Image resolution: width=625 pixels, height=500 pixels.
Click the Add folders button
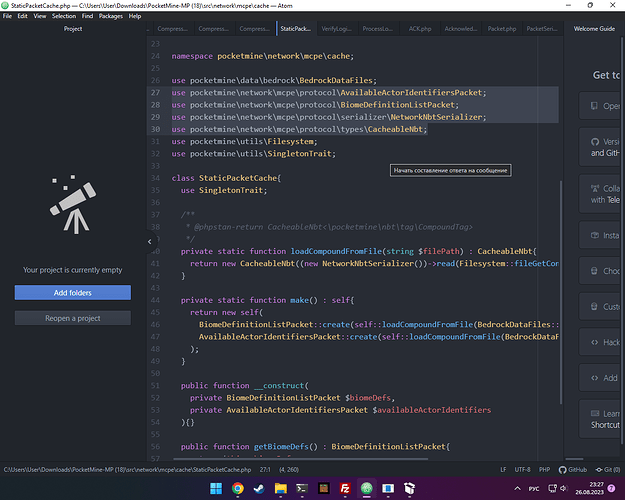click(72, 292)
